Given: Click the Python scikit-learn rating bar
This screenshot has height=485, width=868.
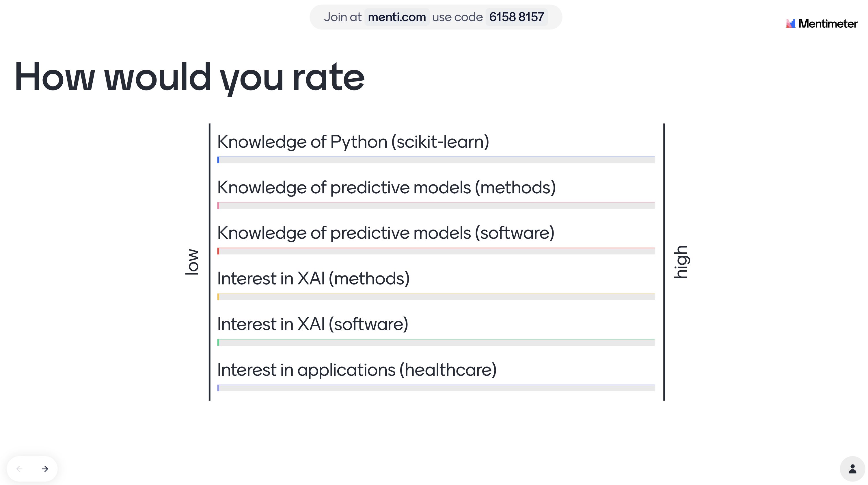Looking at the screenshot, I should pos(436,160).
